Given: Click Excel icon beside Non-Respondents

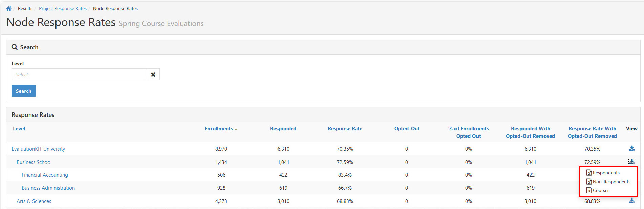Looking at the screenshot, I should [589, 182].
